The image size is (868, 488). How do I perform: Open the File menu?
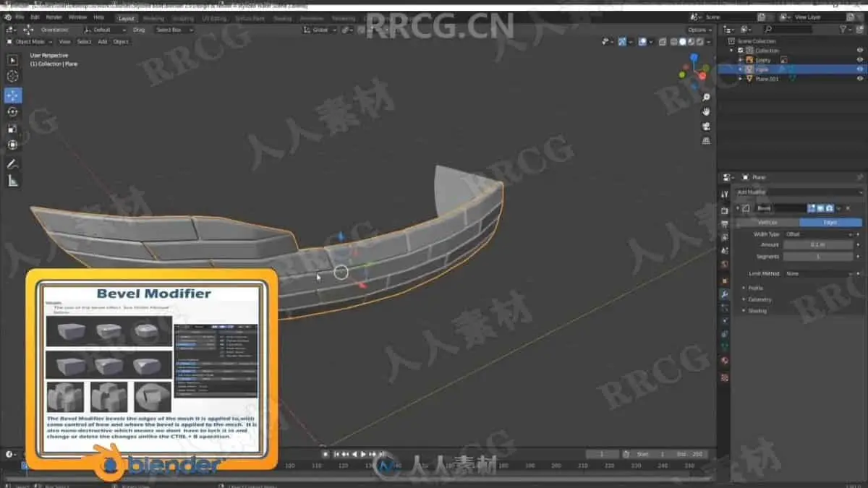tap(18, 17)
